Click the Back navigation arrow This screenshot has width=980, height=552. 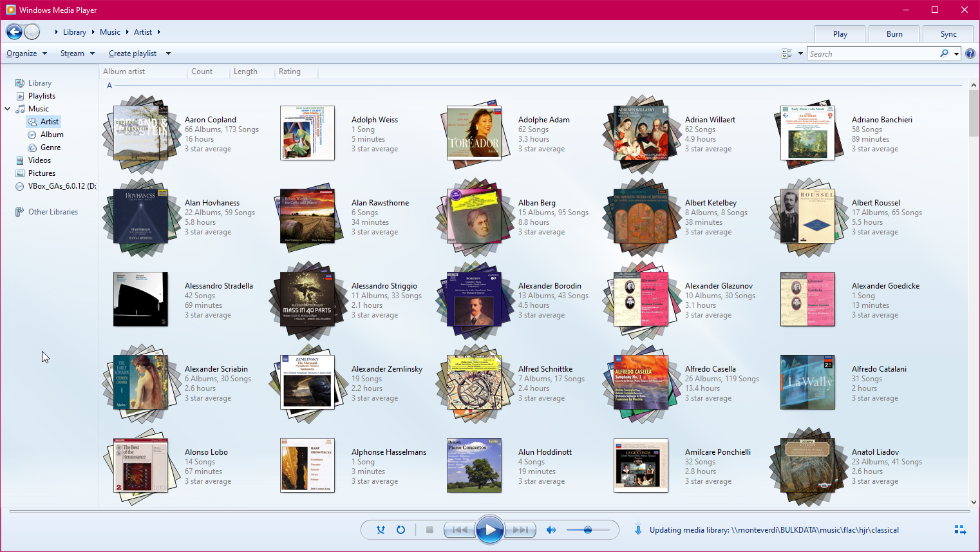click(14, 32)
